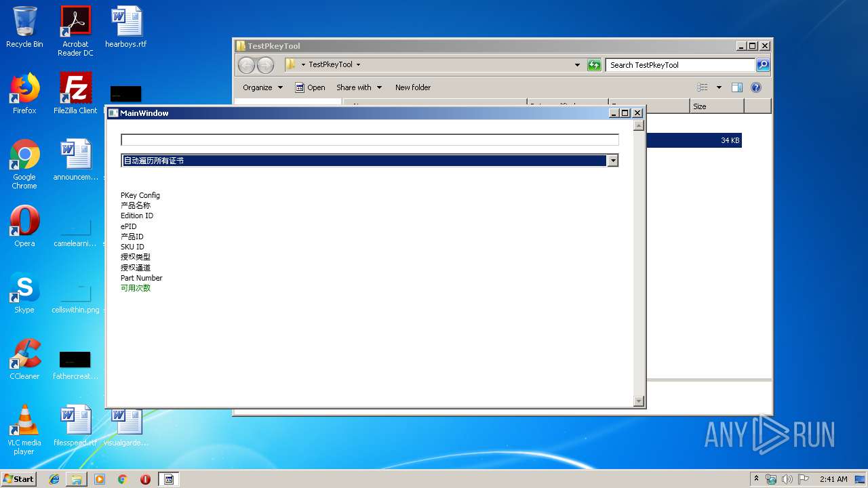Open the certificate combo box dropdown arrow

[613, 161]
